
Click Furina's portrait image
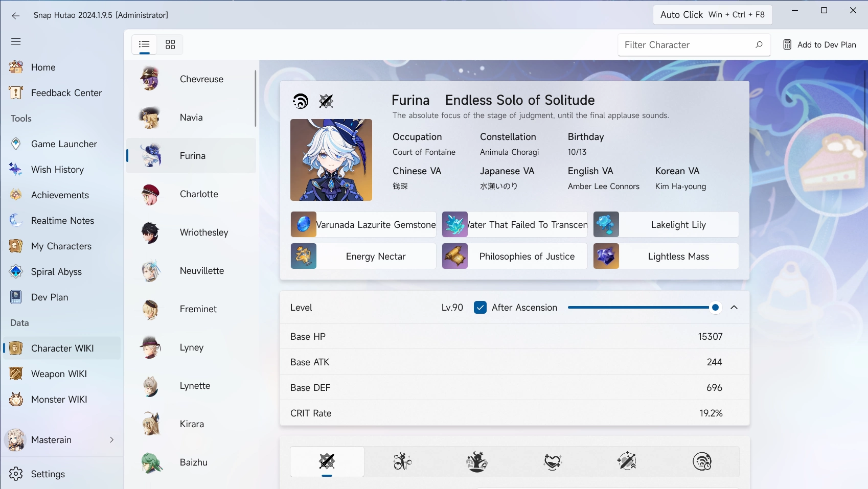331,160
